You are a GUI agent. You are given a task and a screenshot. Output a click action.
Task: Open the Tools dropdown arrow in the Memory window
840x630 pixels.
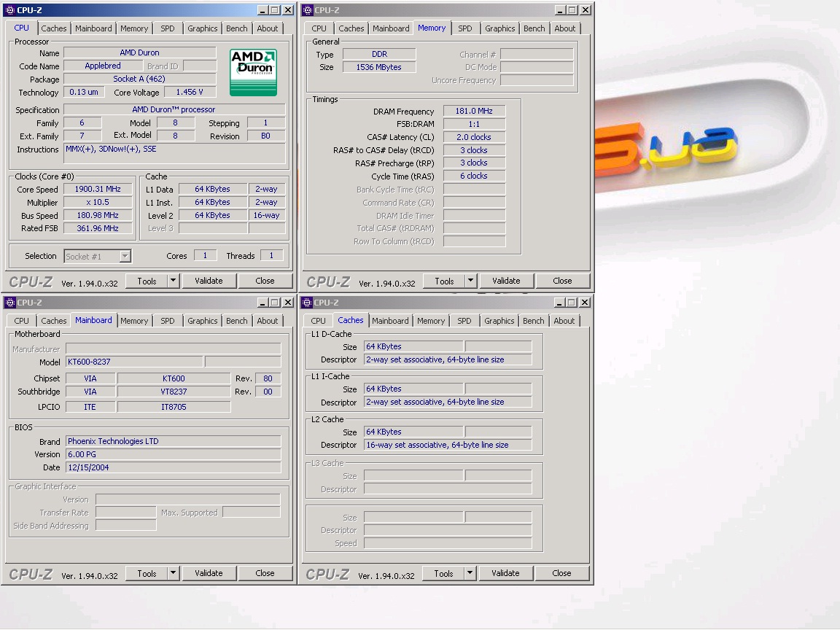[470, 281]
